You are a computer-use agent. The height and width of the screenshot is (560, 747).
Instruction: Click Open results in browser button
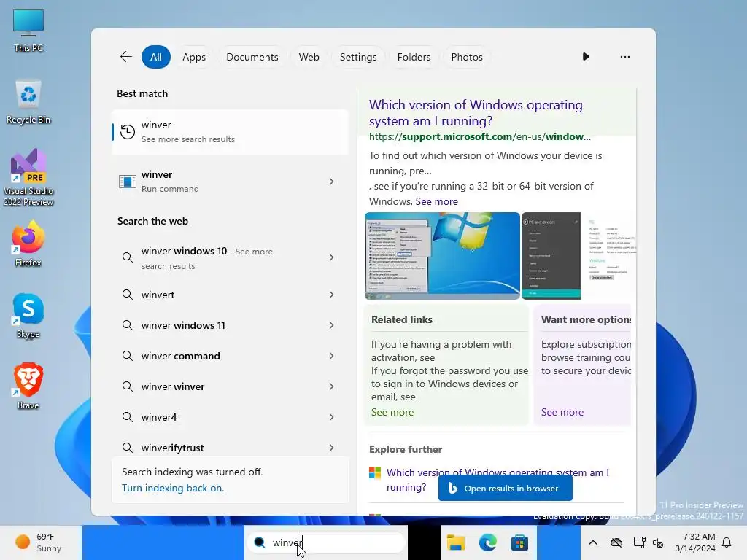[x=505, y=488]
